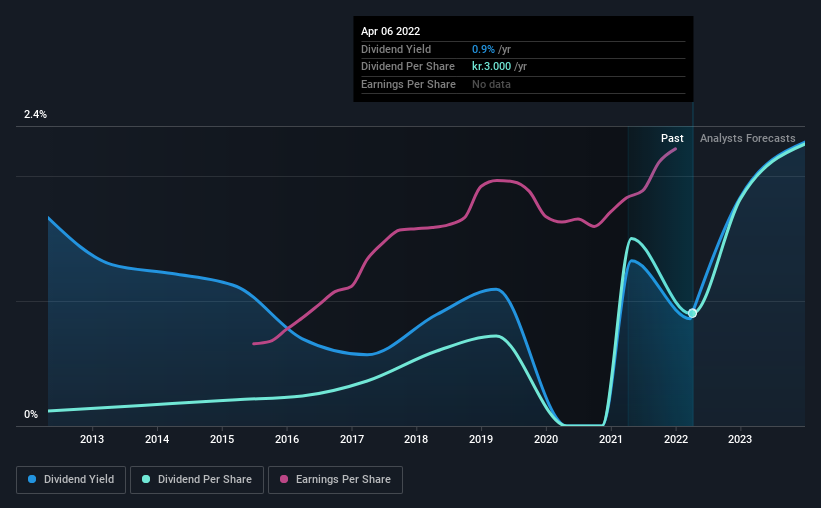Image resolution: width=821 pixels, height=508 pixels.
Task: Click the highlighted data point marker on chart
Action: click(x=692, y=313)
